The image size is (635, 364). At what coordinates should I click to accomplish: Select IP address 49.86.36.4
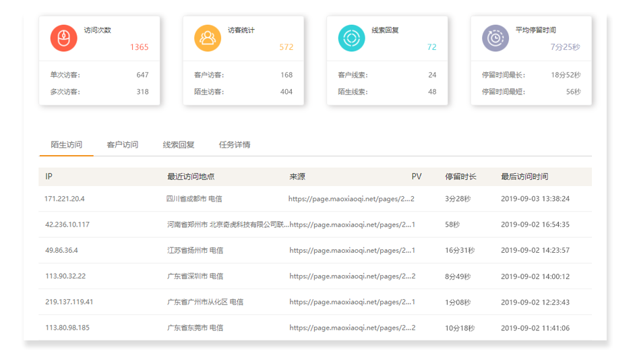pyautogui.click(x=61, y=250)
